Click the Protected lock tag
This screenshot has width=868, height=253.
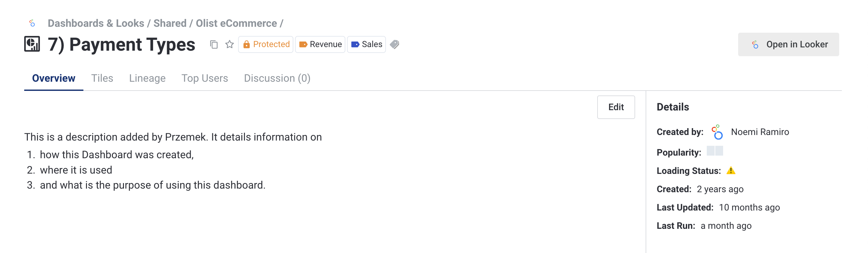pyautogui.click(x=266, y=44)
